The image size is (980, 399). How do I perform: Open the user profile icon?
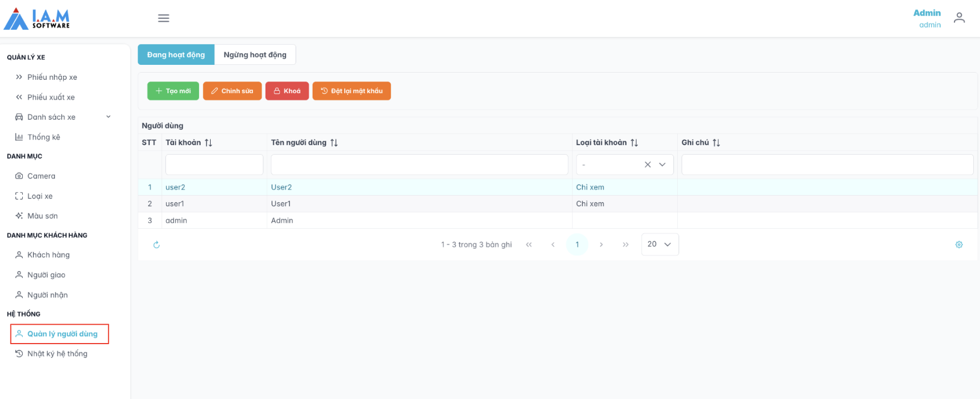(x=959, y=18)
